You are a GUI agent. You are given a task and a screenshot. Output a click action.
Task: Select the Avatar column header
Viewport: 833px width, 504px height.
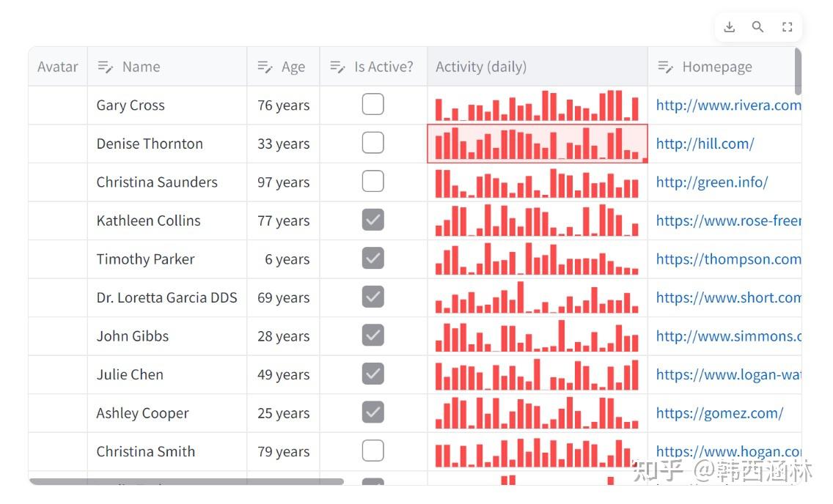(58, 67)
